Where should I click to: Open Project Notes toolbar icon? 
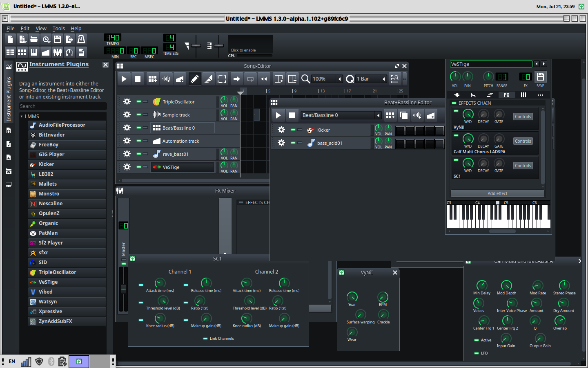(81, 52)
